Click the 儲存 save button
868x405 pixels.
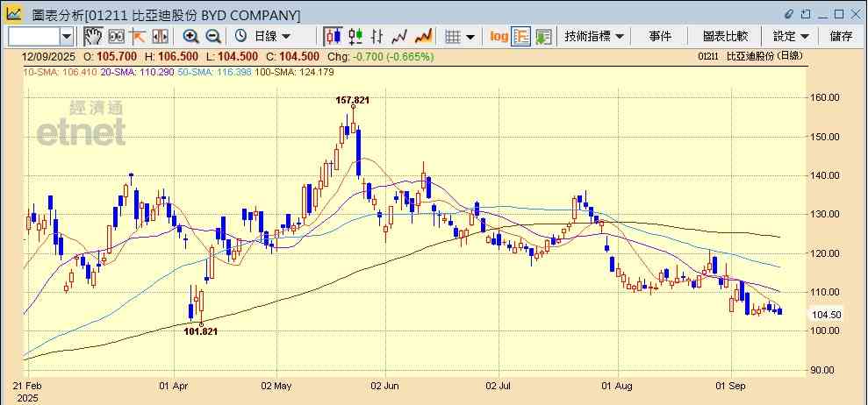(x=841, y=37)
